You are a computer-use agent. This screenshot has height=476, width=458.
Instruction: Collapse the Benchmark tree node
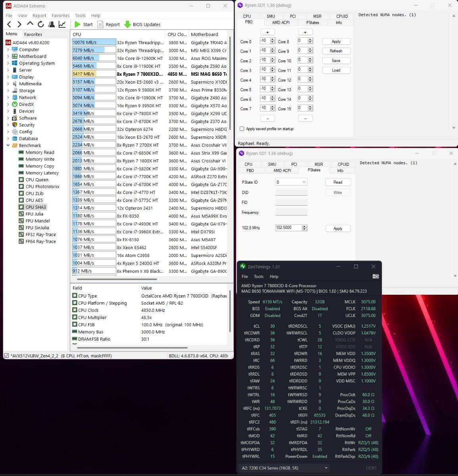(x=8, y=146)
